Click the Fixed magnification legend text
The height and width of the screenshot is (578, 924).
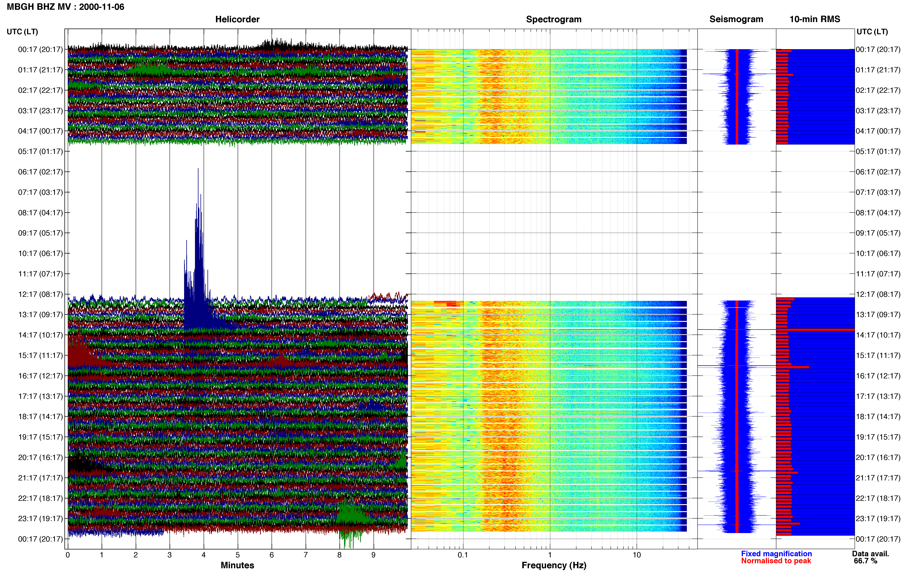tap(777, 554)
